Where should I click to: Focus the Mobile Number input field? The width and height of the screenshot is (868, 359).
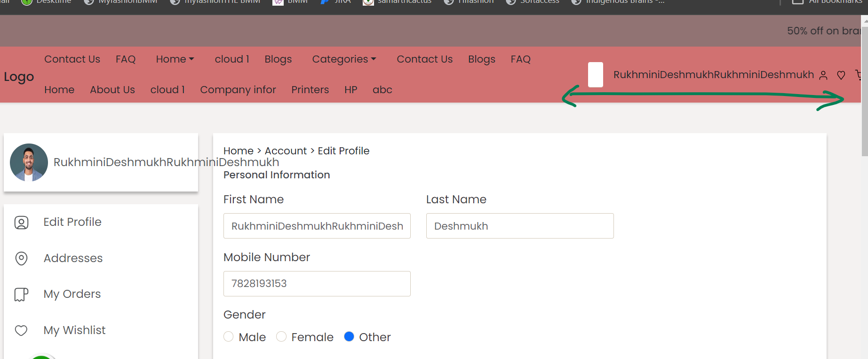(x=317, y=284)
